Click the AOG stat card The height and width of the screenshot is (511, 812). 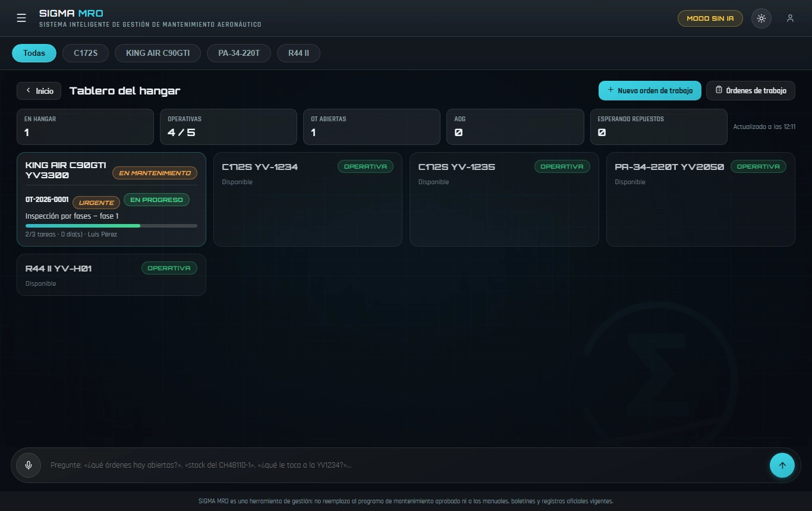point(515,127)
